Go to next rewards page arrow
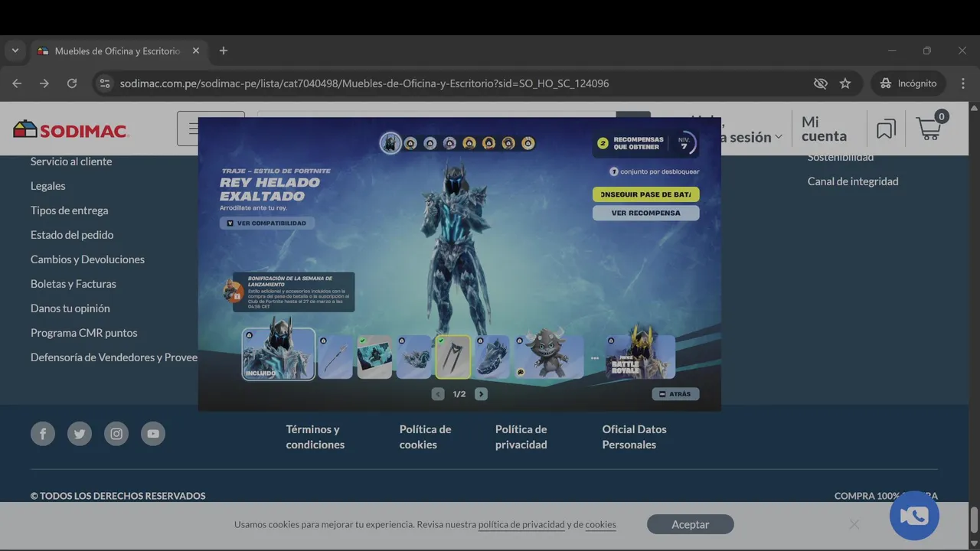Image resolution: width=980 pixels, height=551 pixels. 481,394
